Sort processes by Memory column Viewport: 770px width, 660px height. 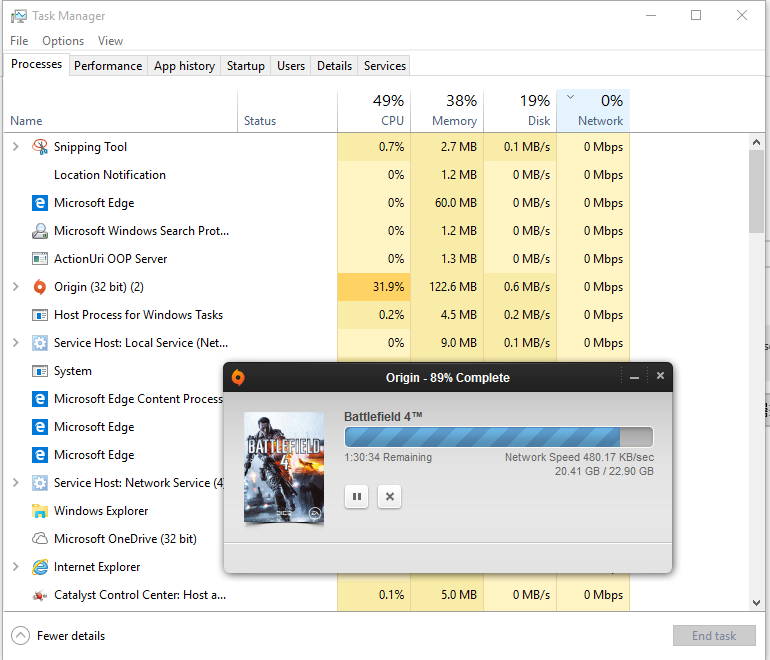coord(447,111)
